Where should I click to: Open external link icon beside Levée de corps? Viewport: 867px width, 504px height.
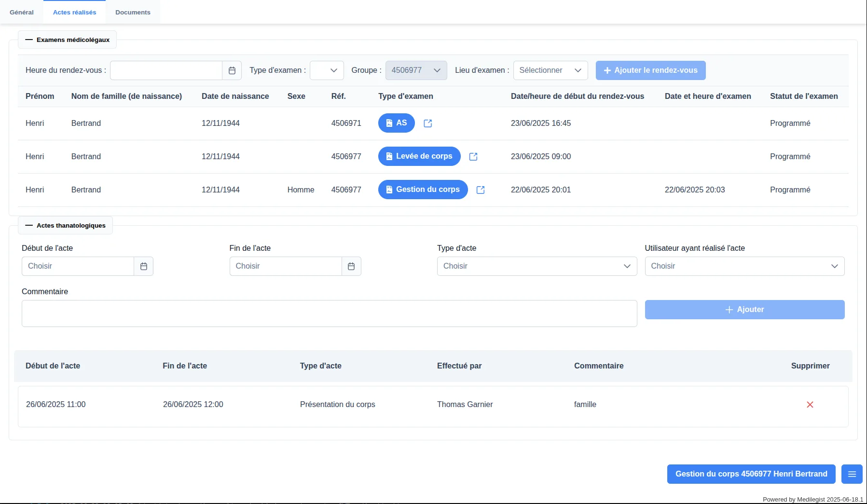[473, 157]
